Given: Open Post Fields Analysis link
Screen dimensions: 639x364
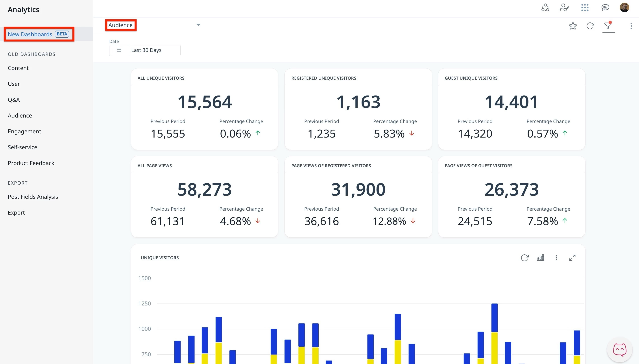Looking at the screenshot, I should tap(33, 197).
